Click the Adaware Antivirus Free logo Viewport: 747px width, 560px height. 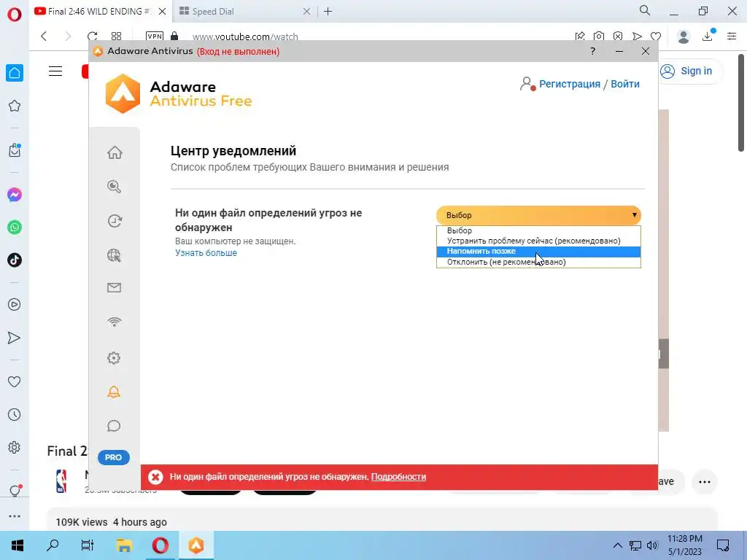point(178,94)
